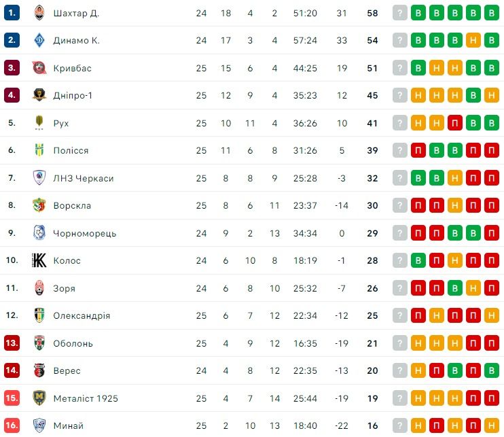Click the Полісся club logo
This screenshot has height=437, width=504.
39,150
